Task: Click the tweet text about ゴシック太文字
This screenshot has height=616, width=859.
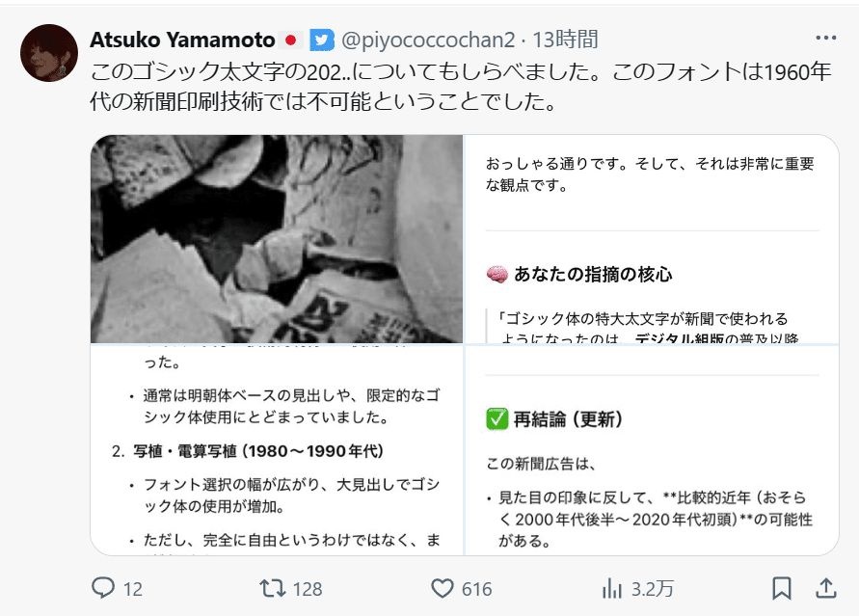Action: click(460, 87)
